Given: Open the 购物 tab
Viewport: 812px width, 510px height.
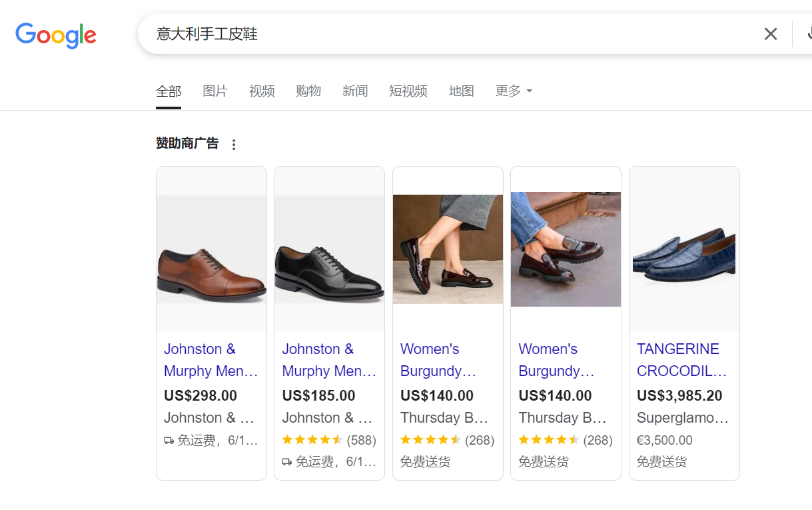Looking at the screenshot, I should click(x=308, y=91).
